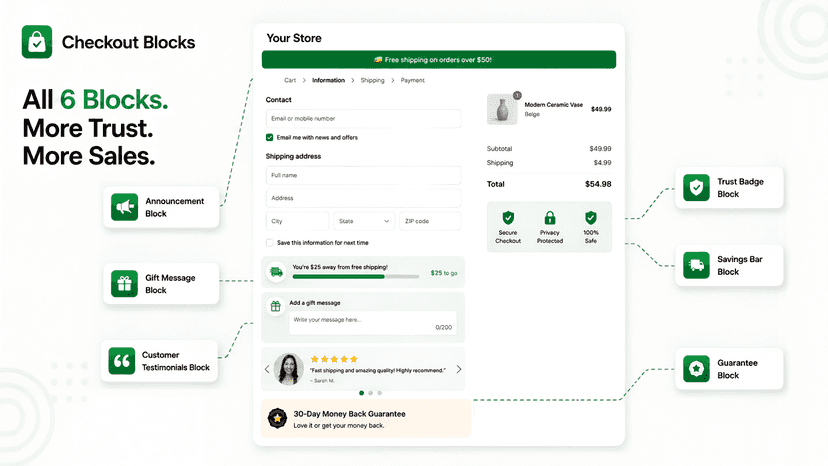Click the City field

pyautogui.click(x=297, y=221)
